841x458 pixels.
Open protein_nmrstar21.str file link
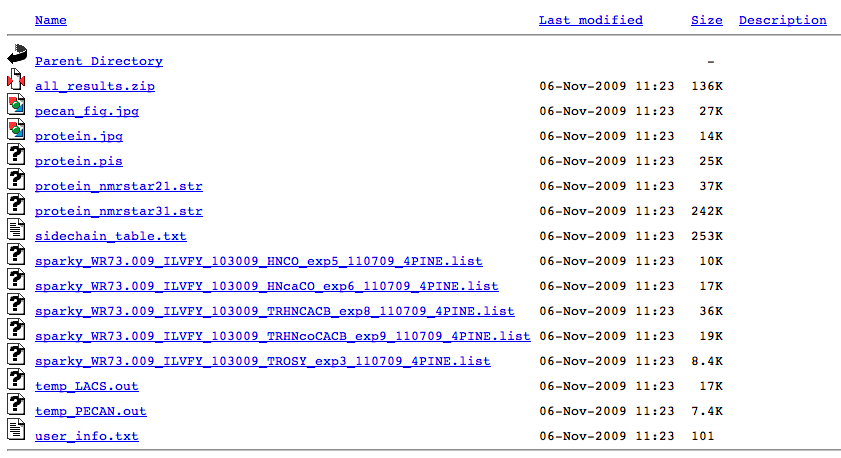[118, 186]
